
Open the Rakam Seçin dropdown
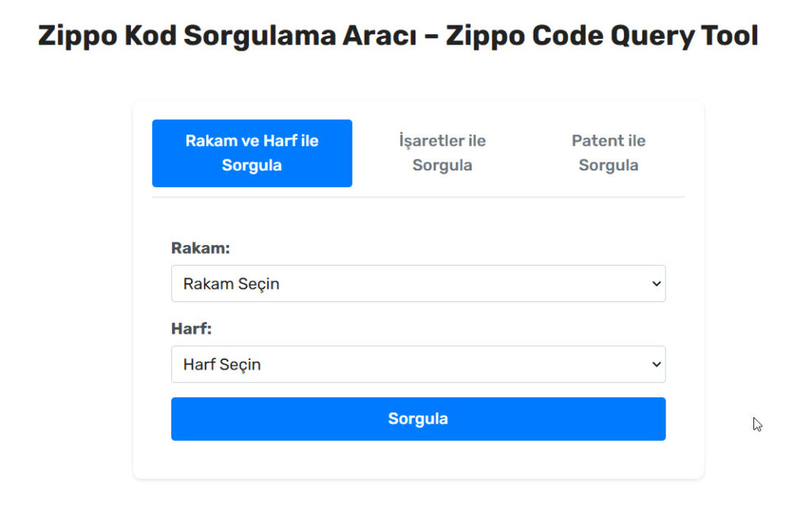pos(418,284)
